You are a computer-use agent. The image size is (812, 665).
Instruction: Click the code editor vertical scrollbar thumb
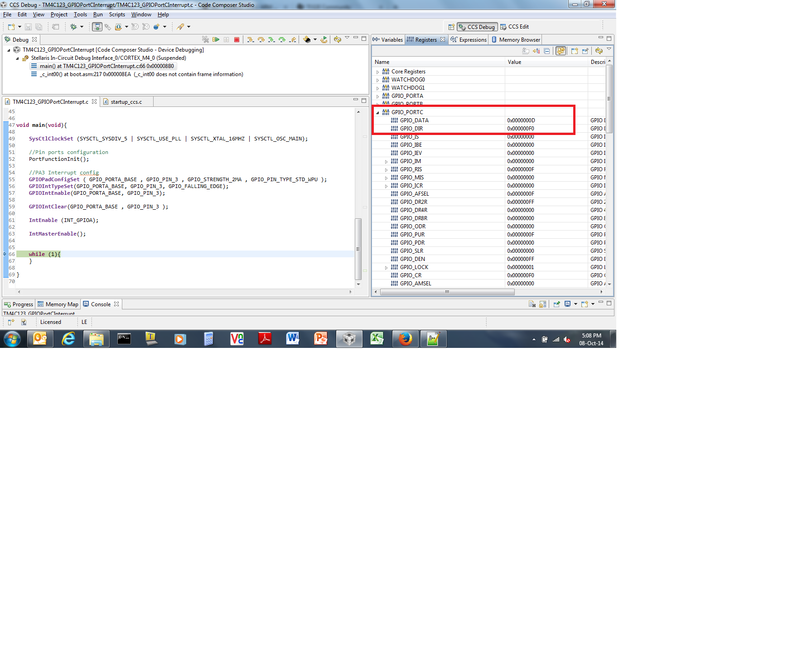(358, 249)
